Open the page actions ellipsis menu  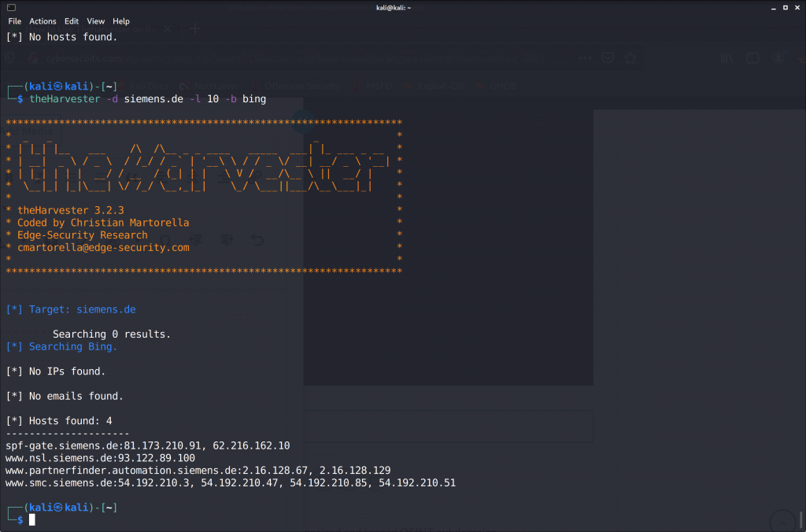(x=585, y=57)
